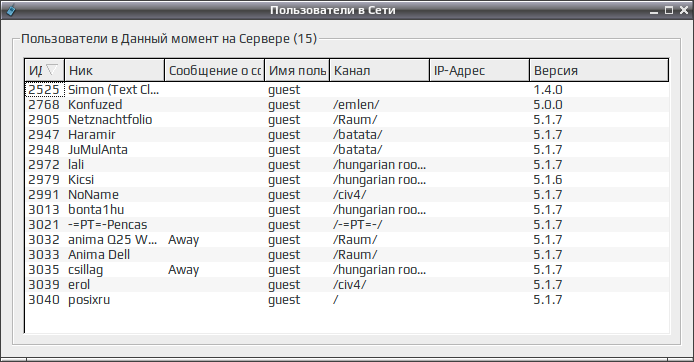Click ID 3013 cell
This screenshot has height=362, width=694.
tap(44, 210)
